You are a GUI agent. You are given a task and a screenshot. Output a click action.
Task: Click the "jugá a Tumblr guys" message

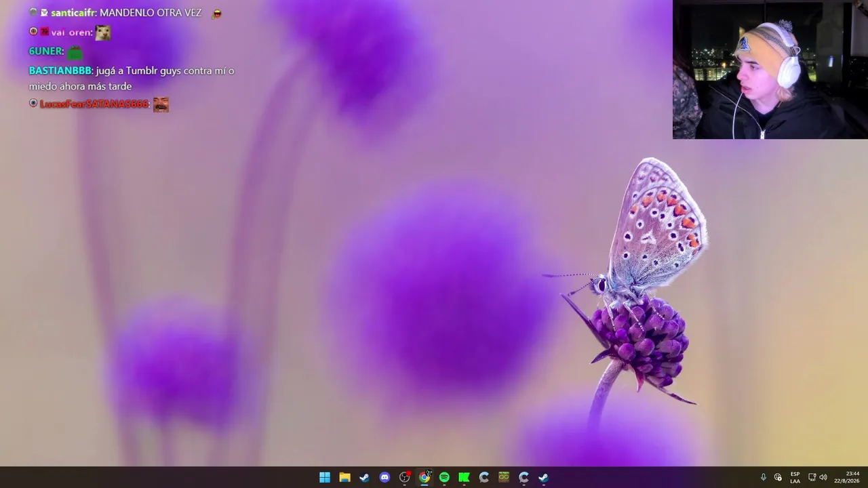pos(132,79)
